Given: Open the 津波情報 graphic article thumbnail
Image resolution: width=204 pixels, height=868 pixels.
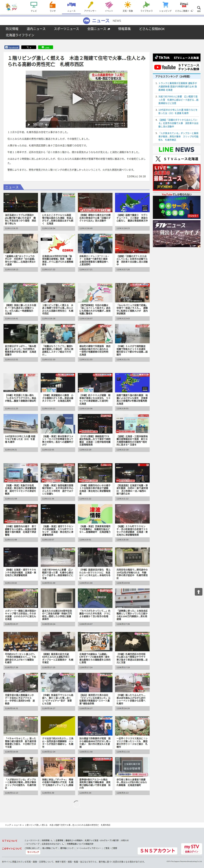Looking at the screenshot, I should point(95,514).
